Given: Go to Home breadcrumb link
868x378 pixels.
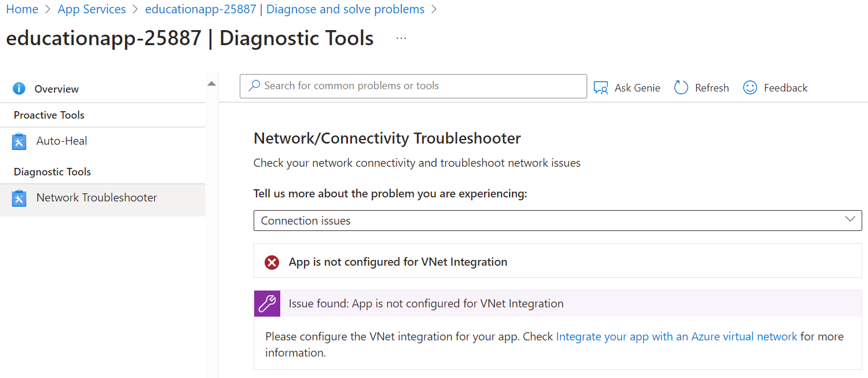Looking at the screenshot, I should [x=22, y=9].
